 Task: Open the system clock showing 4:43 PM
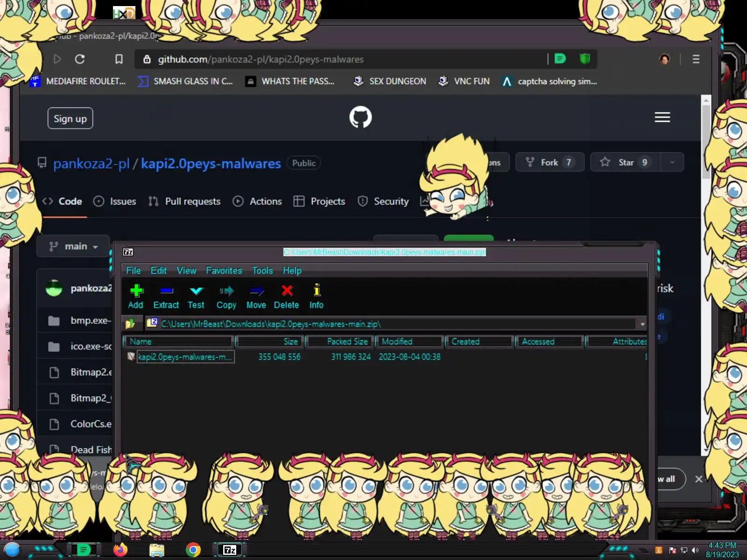[722, 550]
